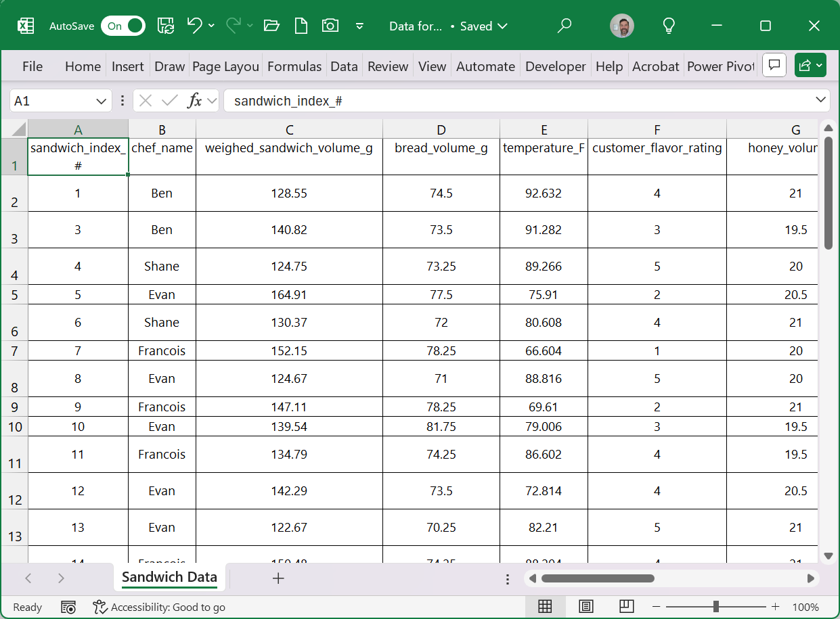Viewport: 840px width, 619px height.
Task: Click the Camera screenshot icon
Action: point(330,26)
